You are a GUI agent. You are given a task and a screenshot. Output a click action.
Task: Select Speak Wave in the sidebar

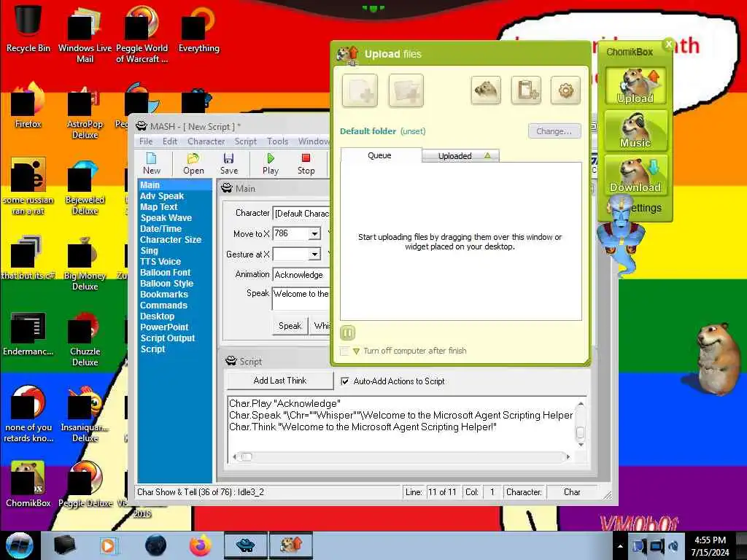point(166,217)
